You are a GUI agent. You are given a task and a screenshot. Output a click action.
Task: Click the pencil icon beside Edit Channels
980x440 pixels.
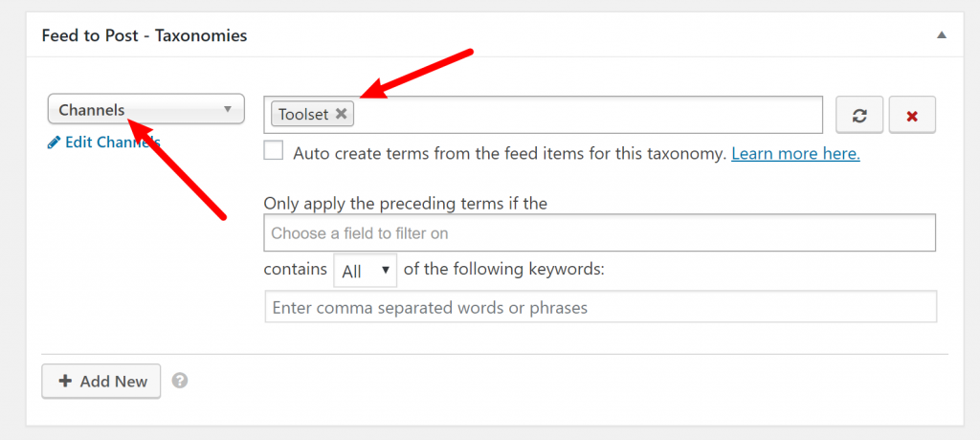[x=54, y=143]
